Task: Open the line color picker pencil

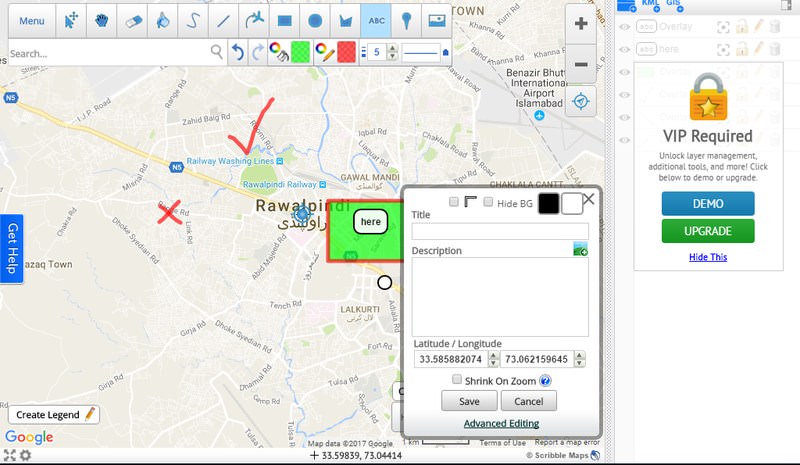Action: 324,52
